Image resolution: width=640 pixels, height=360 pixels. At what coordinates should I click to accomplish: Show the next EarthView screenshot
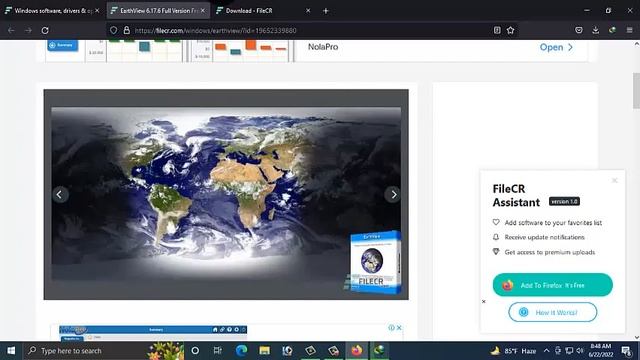[x=393, y=195]
